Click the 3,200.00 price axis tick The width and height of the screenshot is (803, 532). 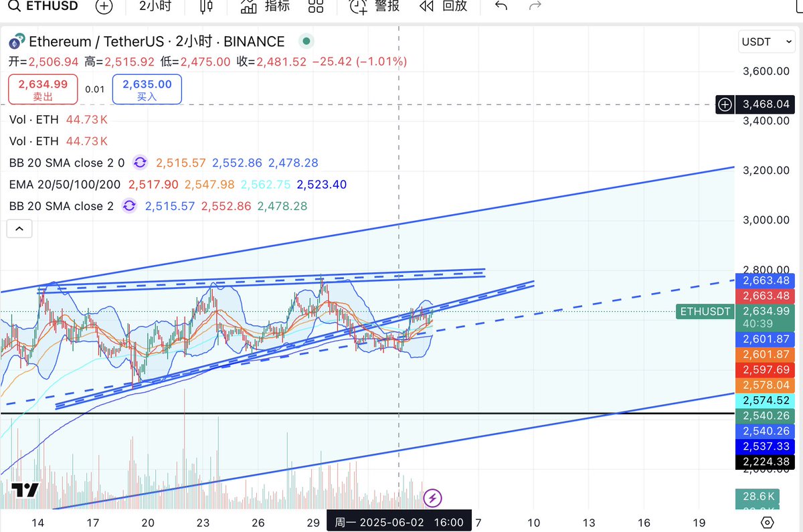tap(766, 170)
